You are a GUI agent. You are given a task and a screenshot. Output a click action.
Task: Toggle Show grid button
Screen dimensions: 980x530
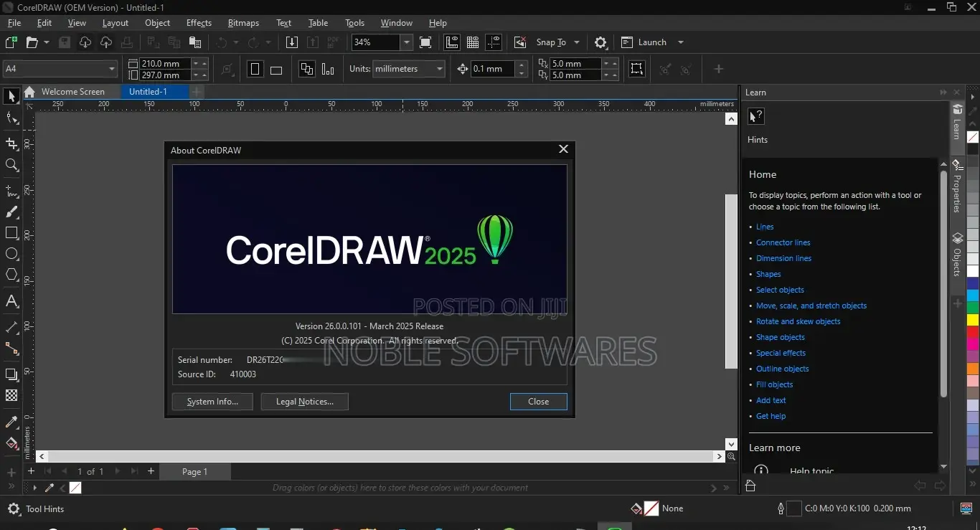point(473,42)
